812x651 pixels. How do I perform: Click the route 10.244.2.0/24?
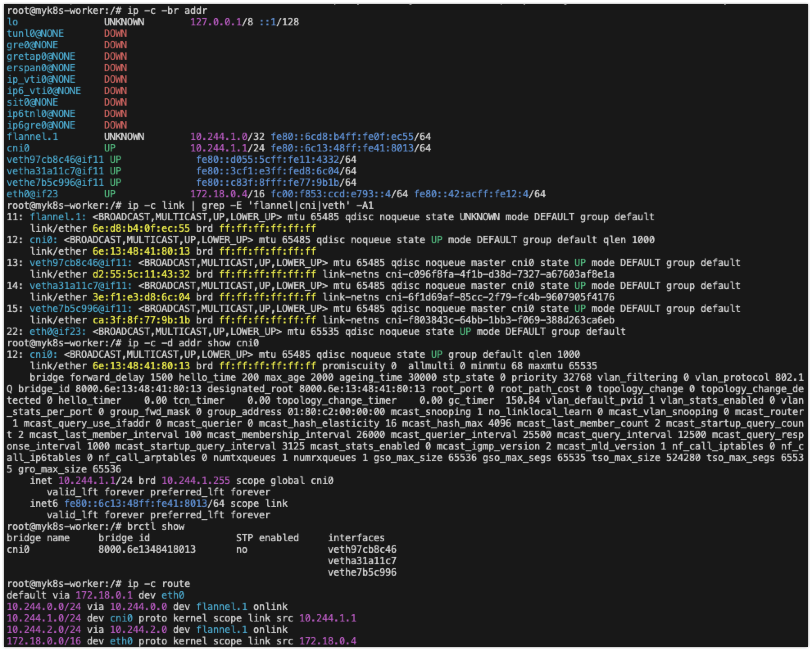pos(44,629)
